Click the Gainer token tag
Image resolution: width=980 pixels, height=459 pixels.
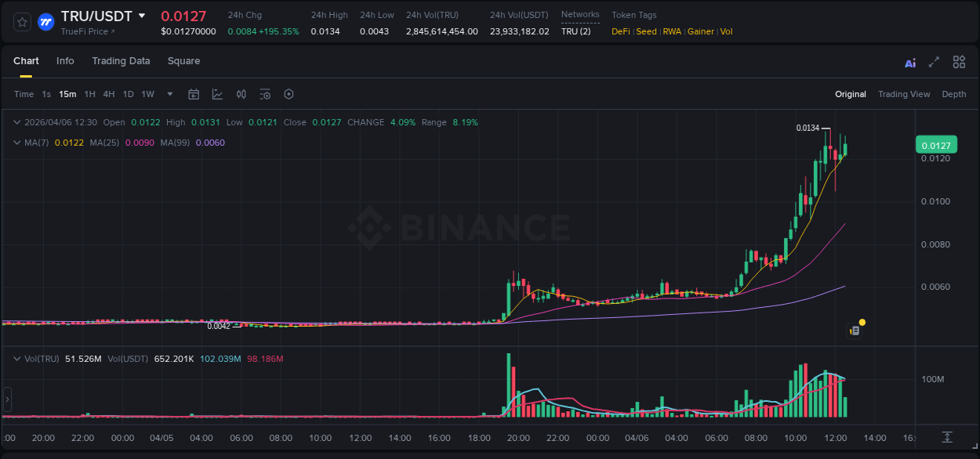(701, 31)
